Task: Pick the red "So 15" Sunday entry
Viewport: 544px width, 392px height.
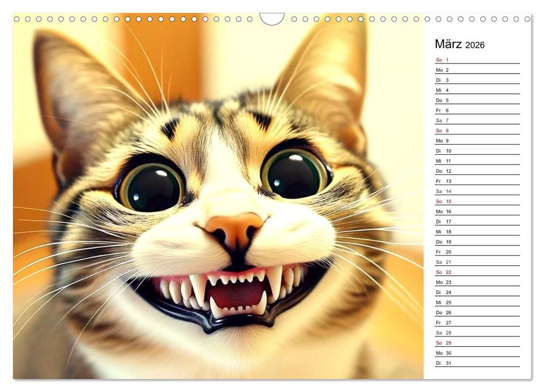Action: click(x=477, y=201)
